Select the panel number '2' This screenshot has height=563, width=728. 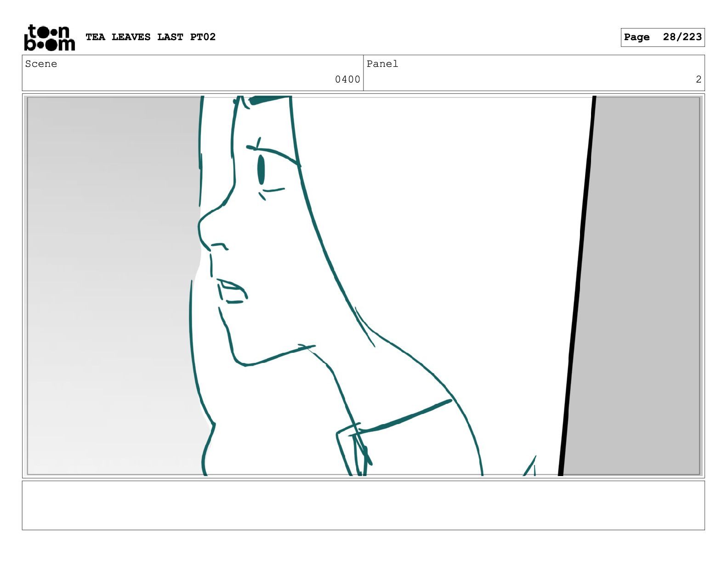coord(699,80)
